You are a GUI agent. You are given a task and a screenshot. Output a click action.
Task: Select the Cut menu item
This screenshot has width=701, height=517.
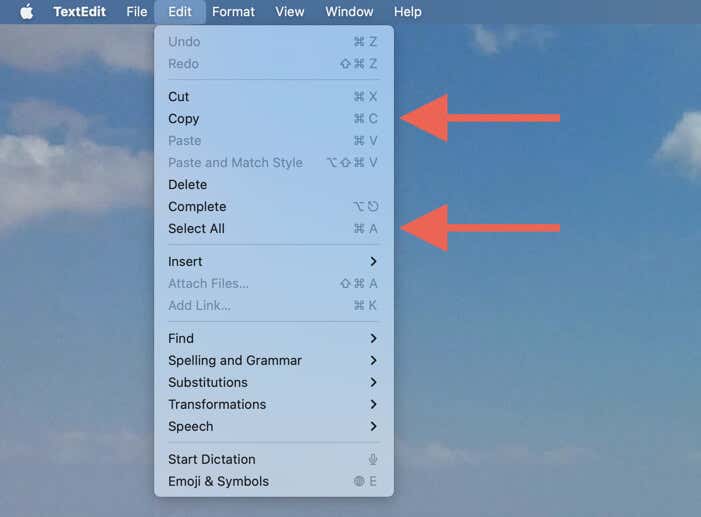pos(179,97)
